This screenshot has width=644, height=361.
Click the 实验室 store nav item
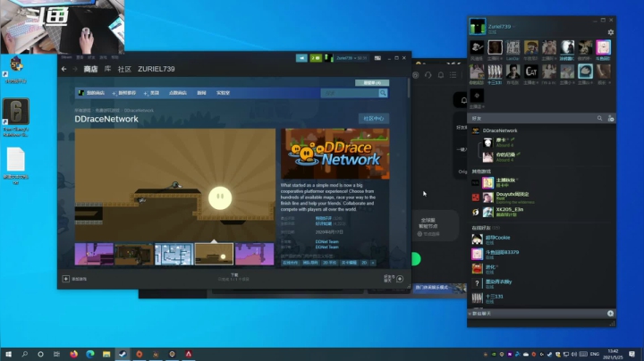pos(223,93)
